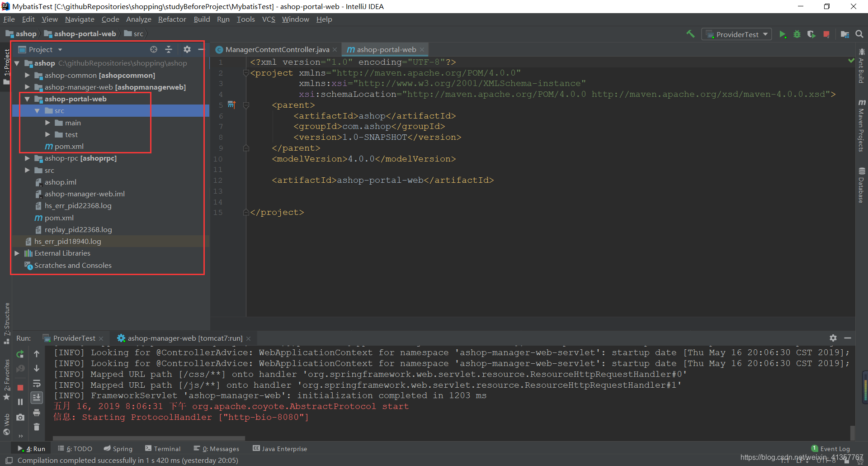Clear console with trash icon
The width and height of the screenshot is (868, 466).
coord(37,427)
